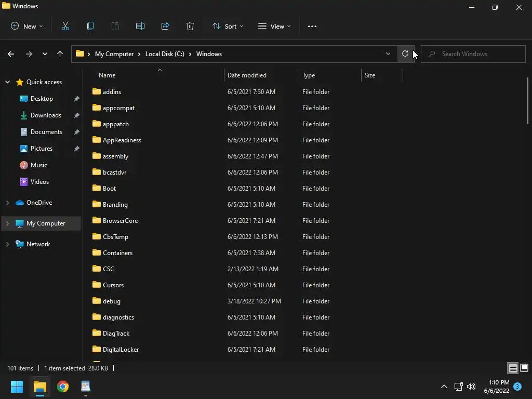Go back with the left arrow

(11, 54)
